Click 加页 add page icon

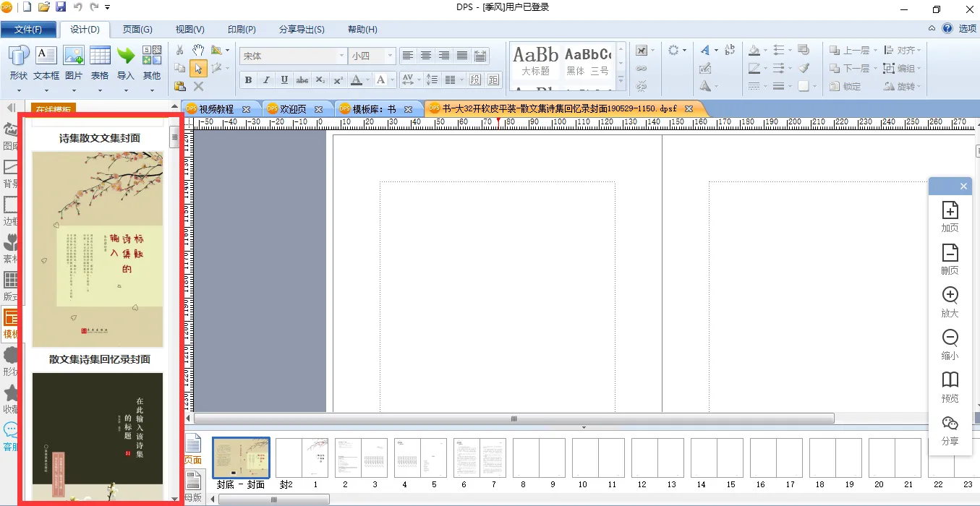click(950, 216)
